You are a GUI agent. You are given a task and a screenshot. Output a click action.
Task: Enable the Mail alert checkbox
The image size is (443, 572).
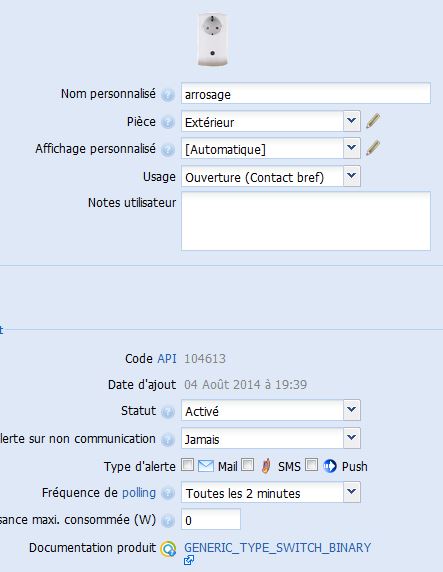pyautogui.click(x=188, y=465)
